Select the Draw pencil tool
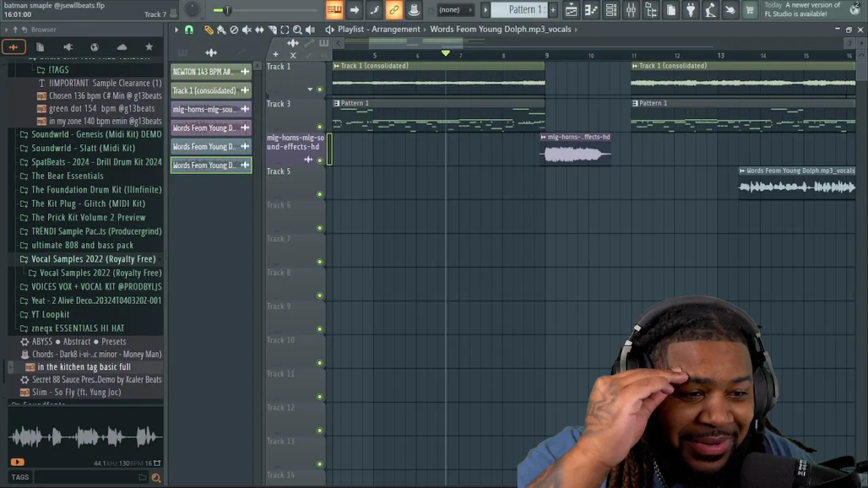This screenshot has width=868, height=488. pyautogui.click(x=208, y=30)
